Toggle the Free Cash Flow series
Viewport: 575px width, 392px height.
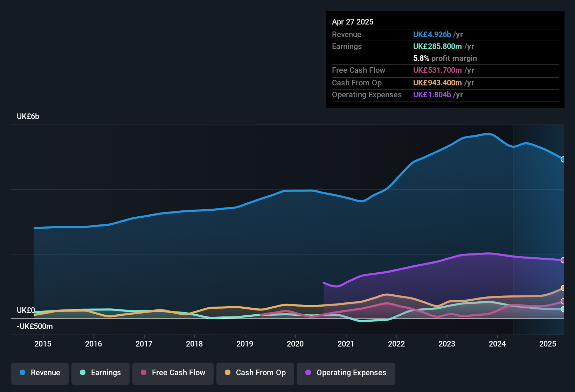tap(173, 373)
